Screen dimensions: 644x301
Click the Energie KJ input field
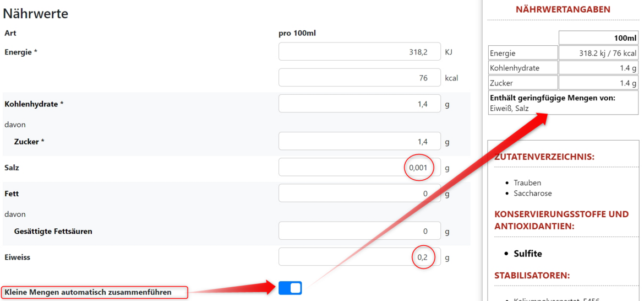coord(359,52)
